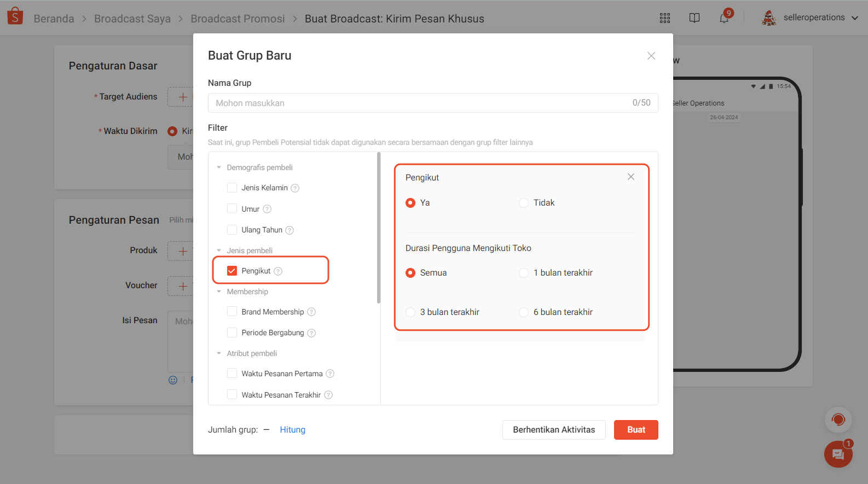Remove the Pengikut filter panel with X
868x484 pixels.
pos(631,177)
